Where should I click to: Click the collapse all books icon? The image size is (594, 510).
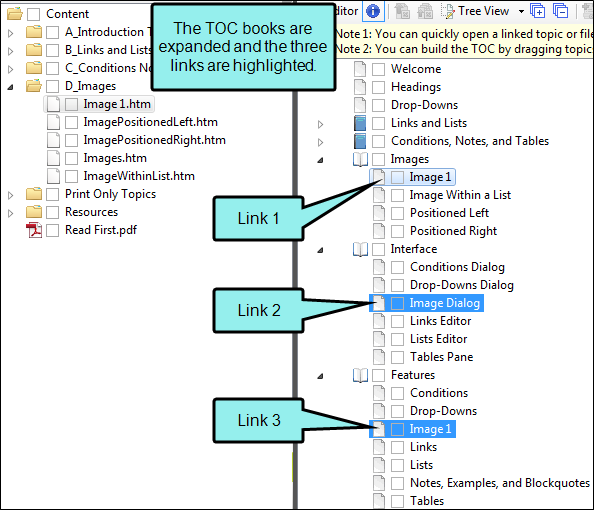561,11
